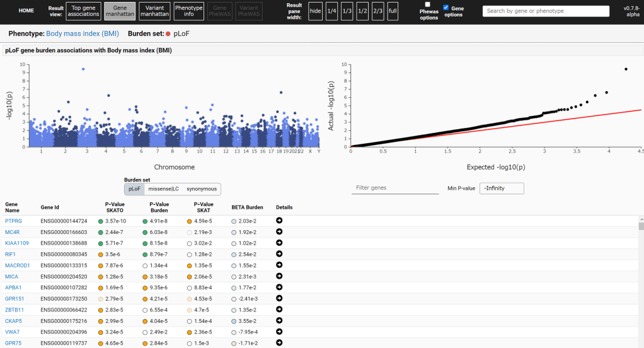The image size is (644, 348).
Task: Enable the Phewas options checkbox
Action: tap(428, 4)
